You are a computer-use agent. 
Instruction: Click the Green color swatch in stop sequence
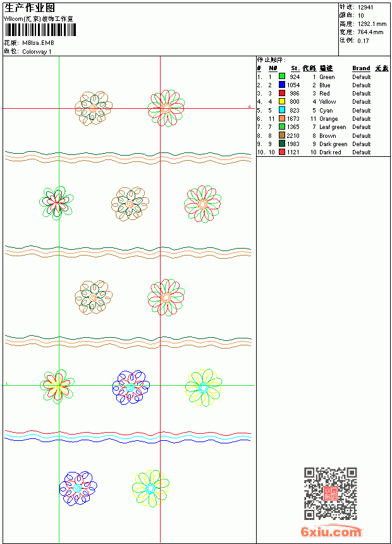click(x=282, y=77)
